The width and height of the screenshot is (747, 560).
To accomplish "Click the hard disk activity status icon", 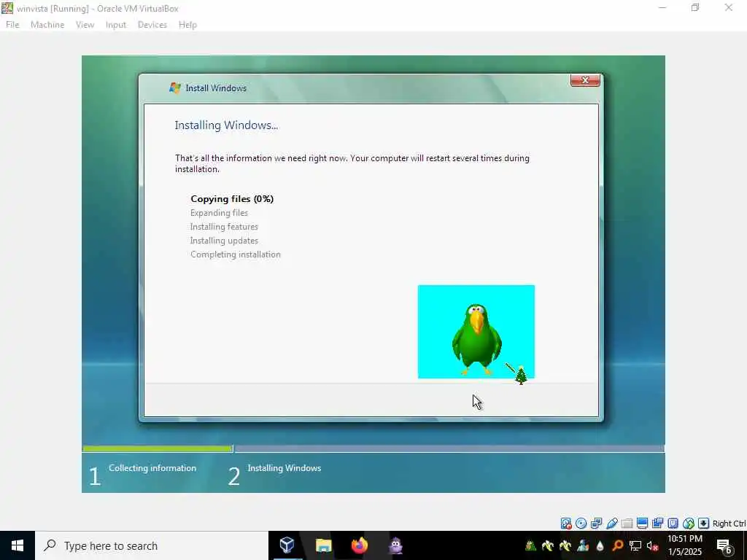I will (566, 524).
